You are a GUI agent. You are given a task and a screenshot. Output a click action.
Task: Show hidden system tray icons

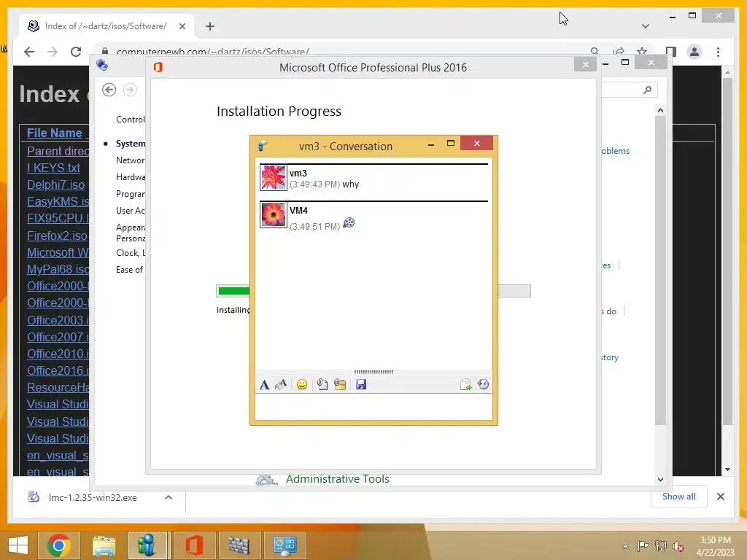[x=625, y=546]
